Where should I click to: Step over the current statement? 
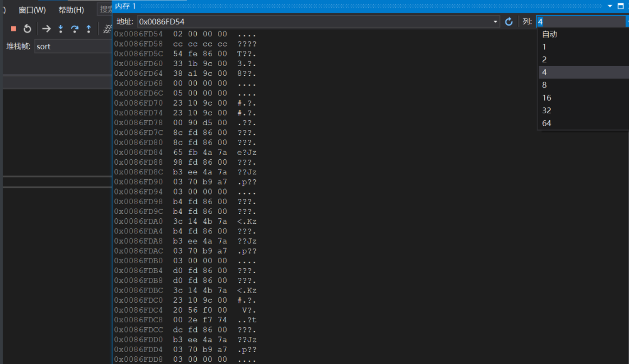pyautogui.click(x=75, y=29)
